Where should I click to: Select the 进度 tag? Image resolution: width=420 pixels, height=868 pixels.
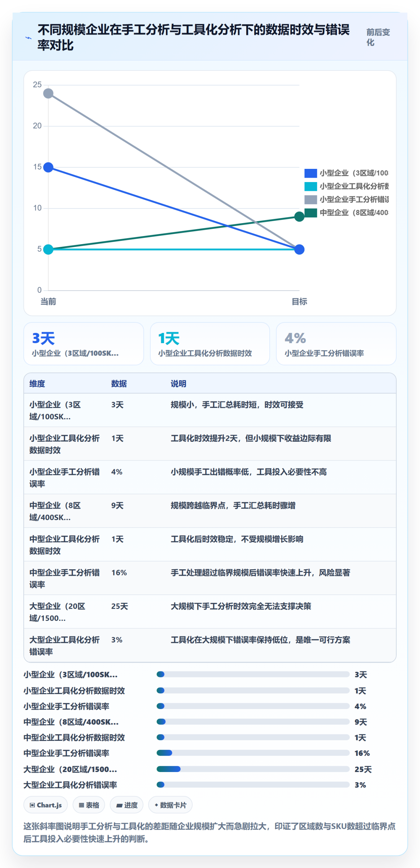pyautogui.click(x=127, y=805)
